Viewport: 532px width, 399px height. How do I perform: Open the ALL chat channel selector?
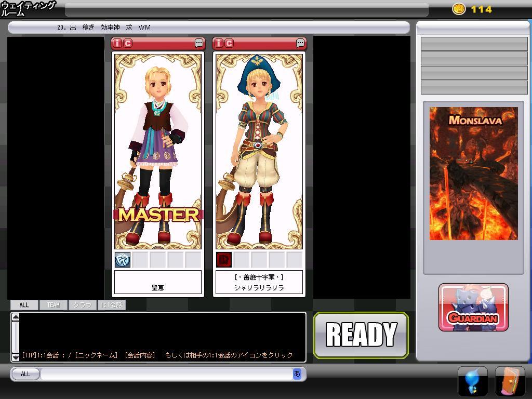click(x=25, y=374)
